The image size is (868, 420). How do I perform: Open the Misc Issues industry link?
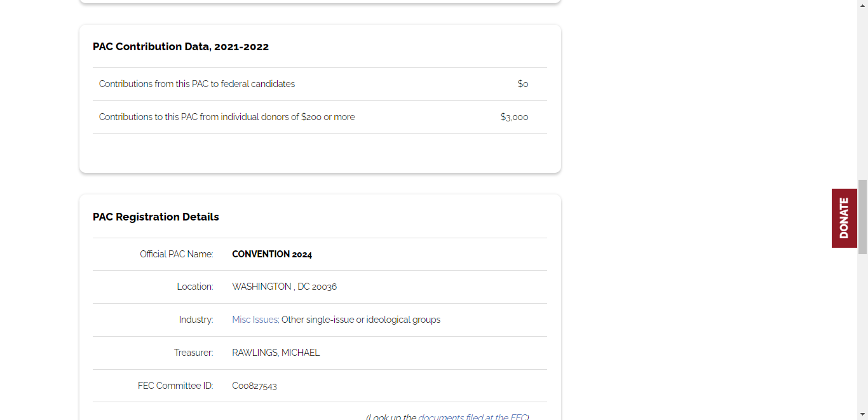255,320
